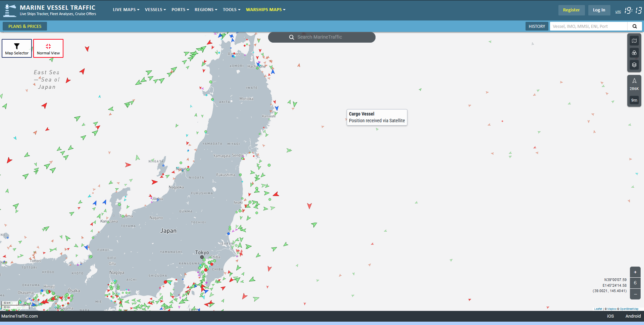Click the coordinates readout N39°00'07.59
Image resolution: width=644 pixels, height=325 pixels.
615,280
